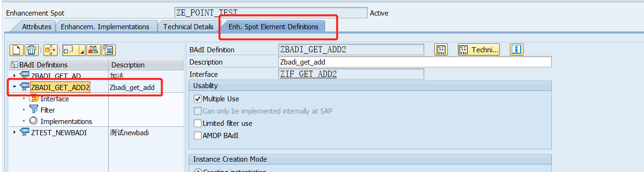Image resolution: width=644 pixels, height=172 pixels.
Task: Click the move/branch arrow toolbar icon
Action: click(x=51, y=49)
